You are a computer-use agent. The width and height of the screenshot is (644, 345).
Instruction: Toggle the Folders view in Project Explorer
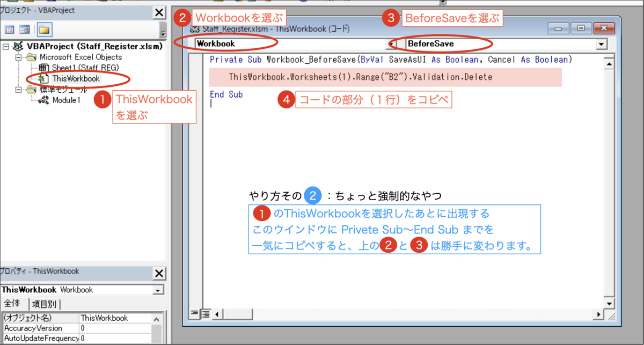[45, 30]
